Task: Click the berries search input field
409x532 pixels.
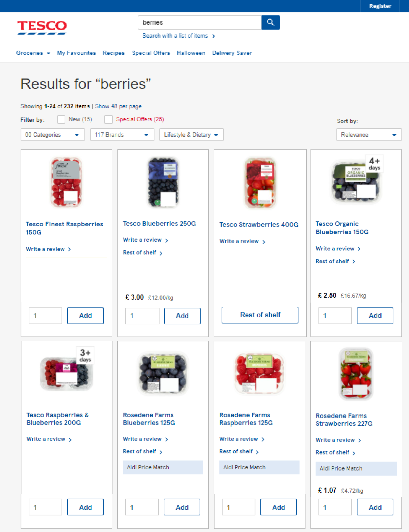Action: [x=200, y=22]
